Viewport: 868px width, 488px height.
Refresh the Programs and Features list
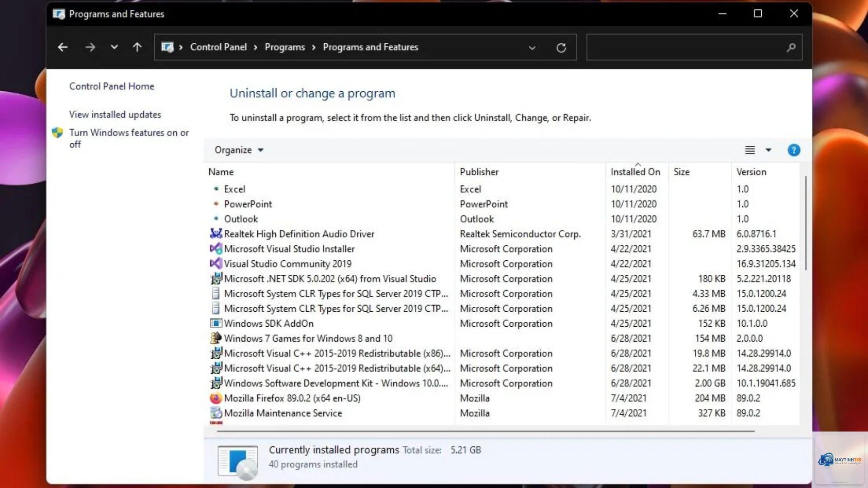[561, 47]
